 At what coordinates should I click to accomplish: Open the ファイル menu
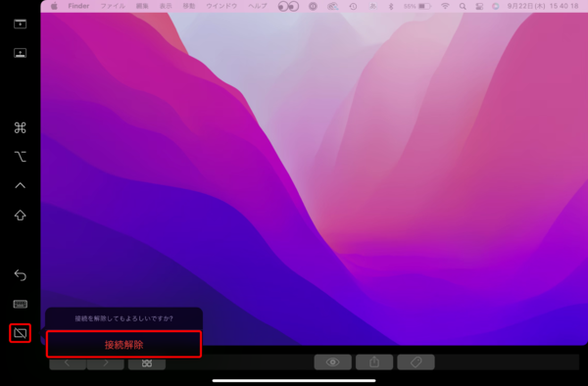coord(113,6)
